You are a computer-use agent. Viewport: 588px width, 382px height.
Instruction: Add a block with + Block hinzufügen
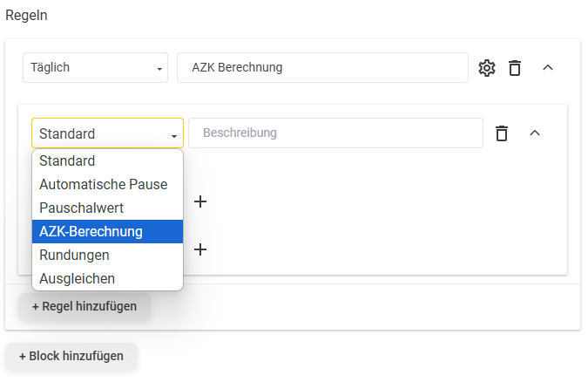coord(71,357)
